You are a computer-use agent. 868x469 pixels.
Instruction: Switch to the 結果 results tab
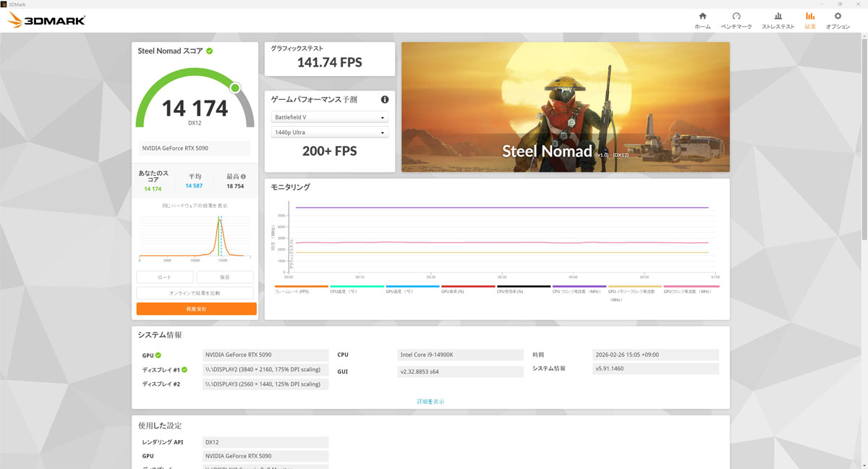(x=809, y=20)
